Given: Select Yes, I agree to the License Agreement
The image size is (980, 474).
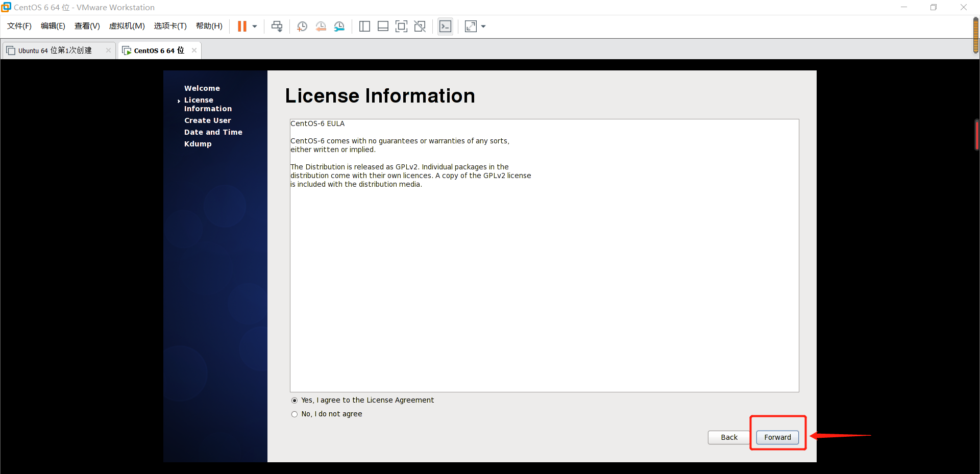Looking at the screenshot, I should click(295, 401).
